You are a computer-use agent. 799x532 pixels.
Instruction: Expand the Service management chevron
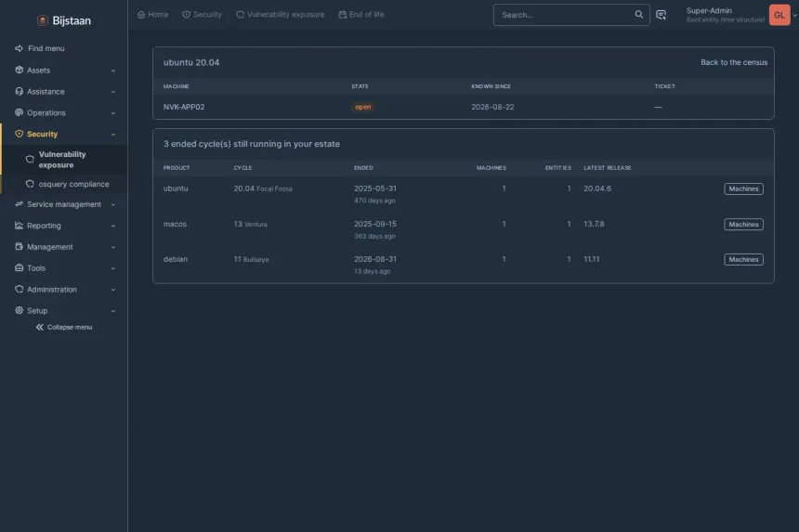point(113,204)
